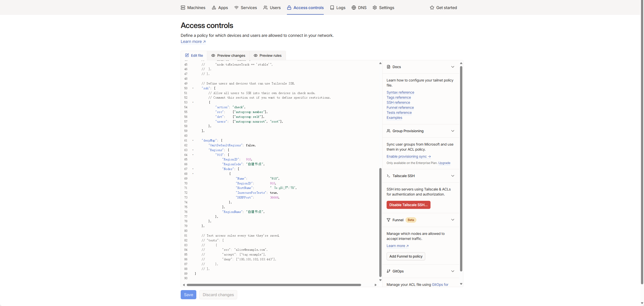Image resolution: width=644 pixels, height=306 pixels.
Task: Click Add Funnel to policy button
Action: point(406,256)
